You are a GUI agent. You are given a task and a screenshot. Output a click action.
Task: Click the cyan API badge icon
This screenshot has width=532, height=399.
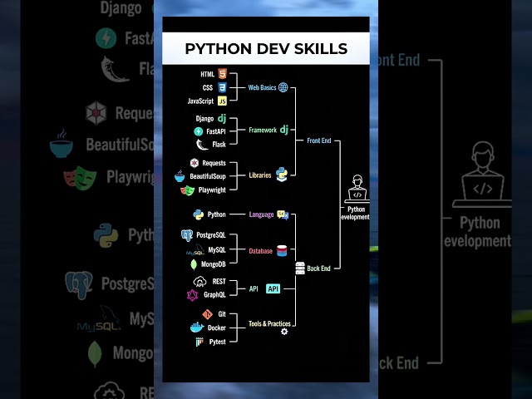pyautogui.click(x=273, y=288)
